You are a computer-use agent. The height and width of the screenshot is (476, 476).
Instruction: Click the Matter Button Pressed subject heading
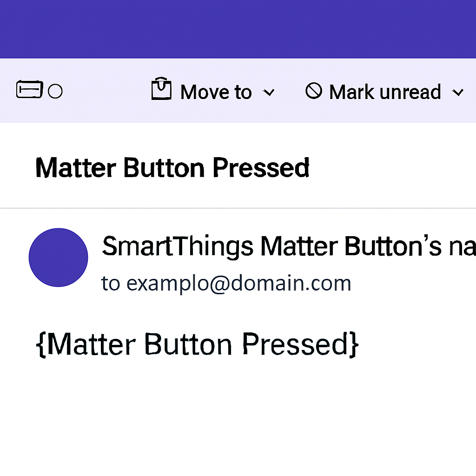coord(172,168)
